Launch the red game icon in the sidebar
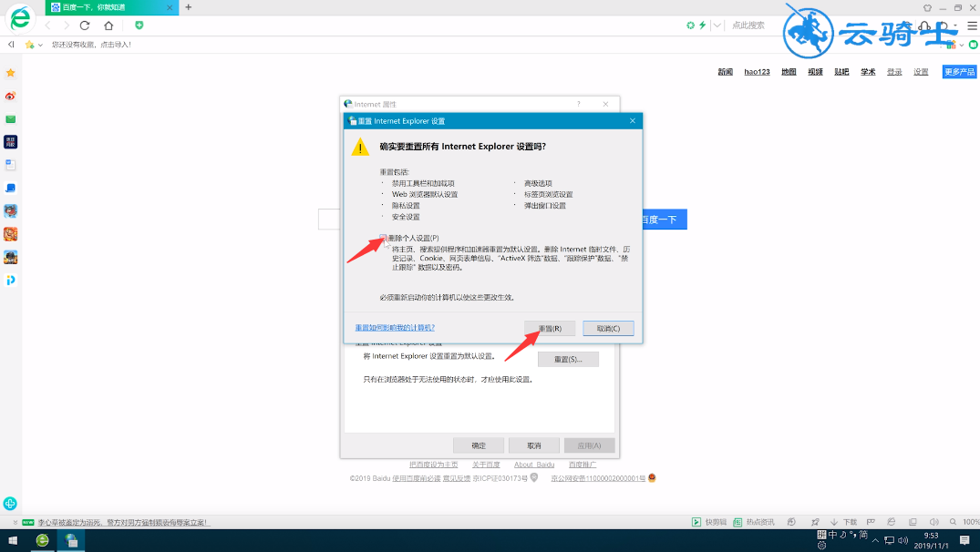 (x=11, y=234)
